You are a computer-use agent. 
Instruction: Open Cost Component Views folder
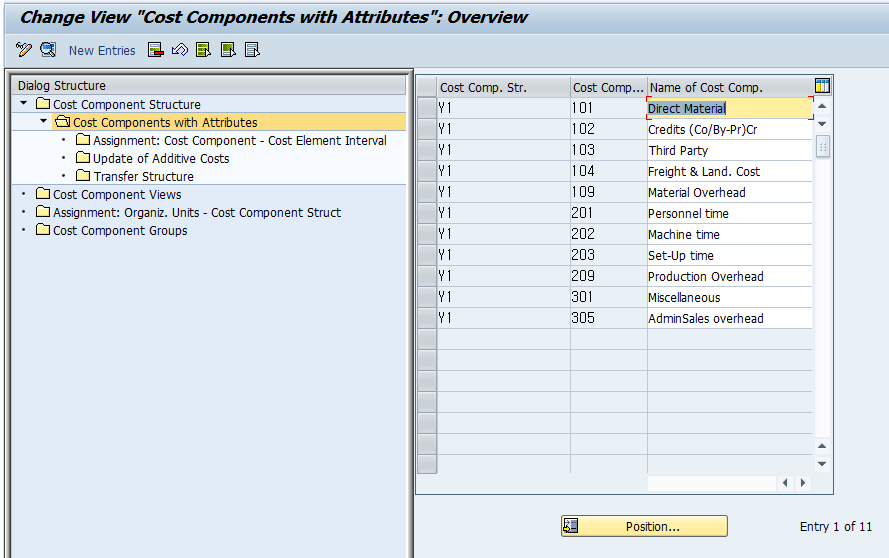pos(109,195)
